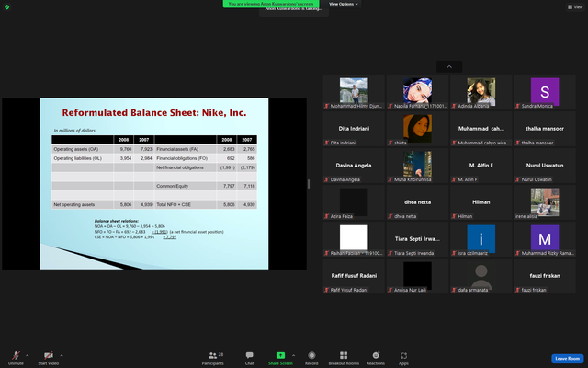
Task: Open Breakout Rooms
Action: (344, 358)
